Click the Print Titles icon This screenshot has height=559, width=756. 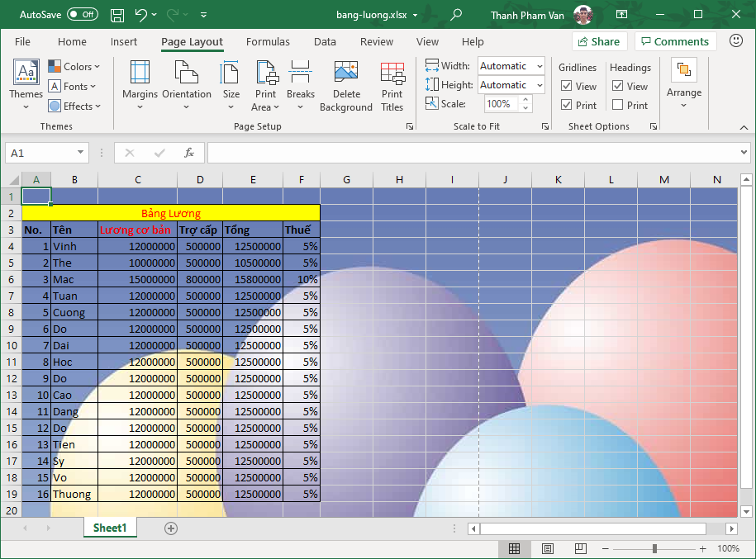(392, 73)
